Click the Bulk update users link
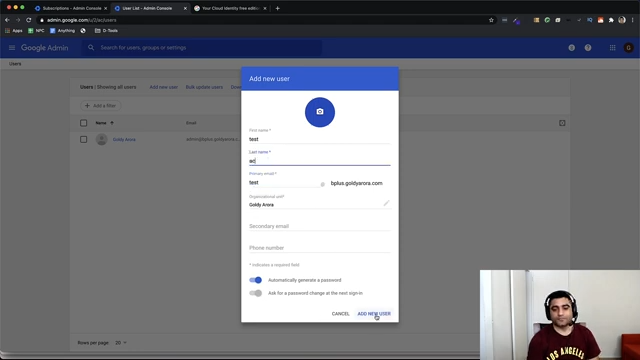 pos(204,87)
